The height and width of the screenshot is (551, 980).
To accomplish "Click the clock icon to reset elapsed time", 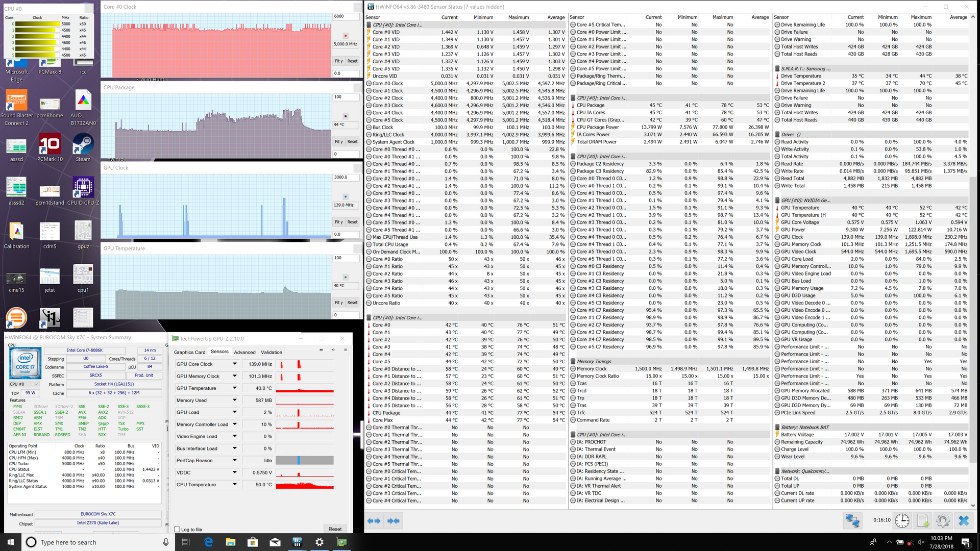I will click(902, 520).
